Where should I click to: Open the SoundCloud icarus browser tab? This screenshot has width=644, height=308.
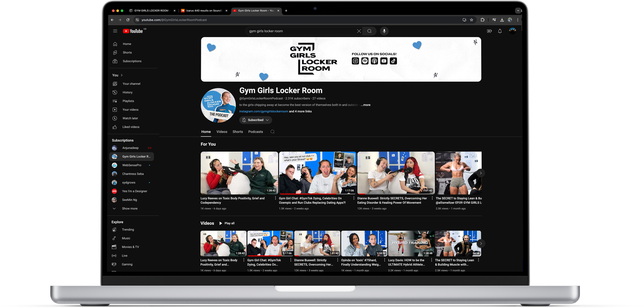[204, 11]
